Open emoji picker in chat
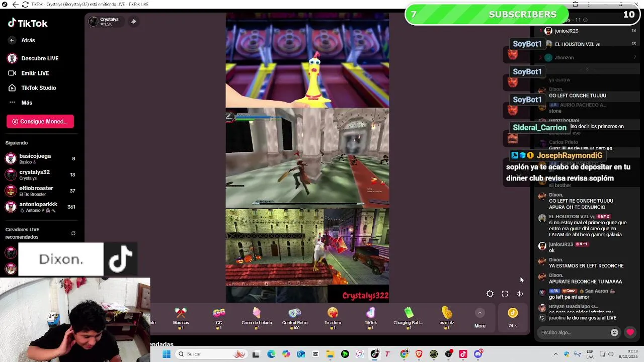The height and width of the screenshot is (362, 644). pyautogui.click(x=614, y=332)
